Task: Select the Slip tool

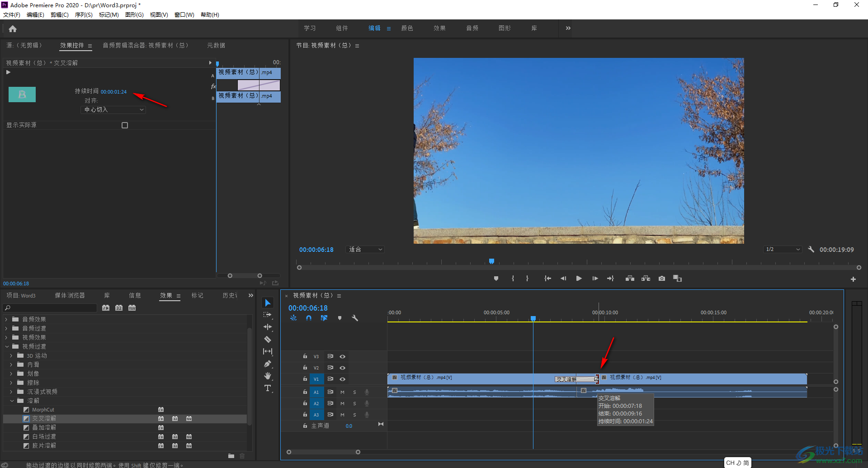Action: tap(268, 351)
